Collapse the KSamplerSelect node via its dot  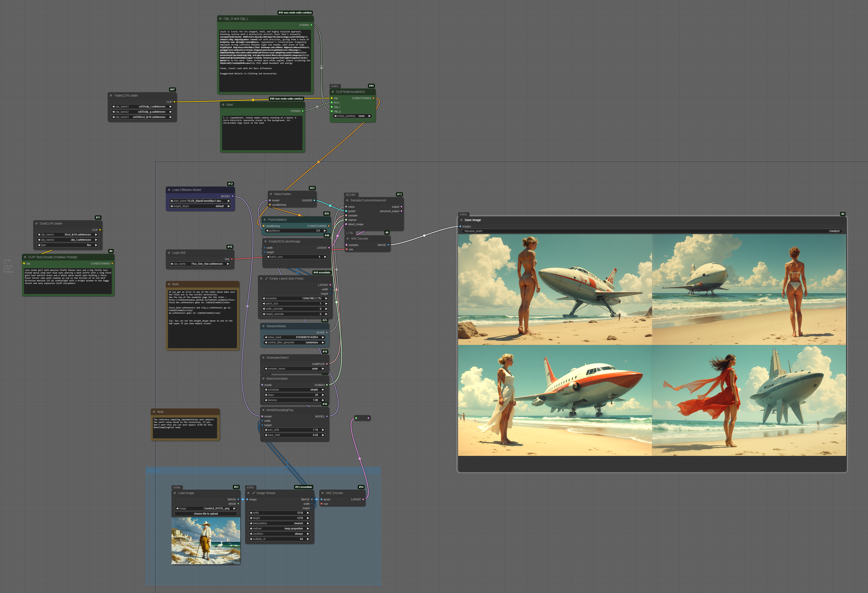point(264,358)
